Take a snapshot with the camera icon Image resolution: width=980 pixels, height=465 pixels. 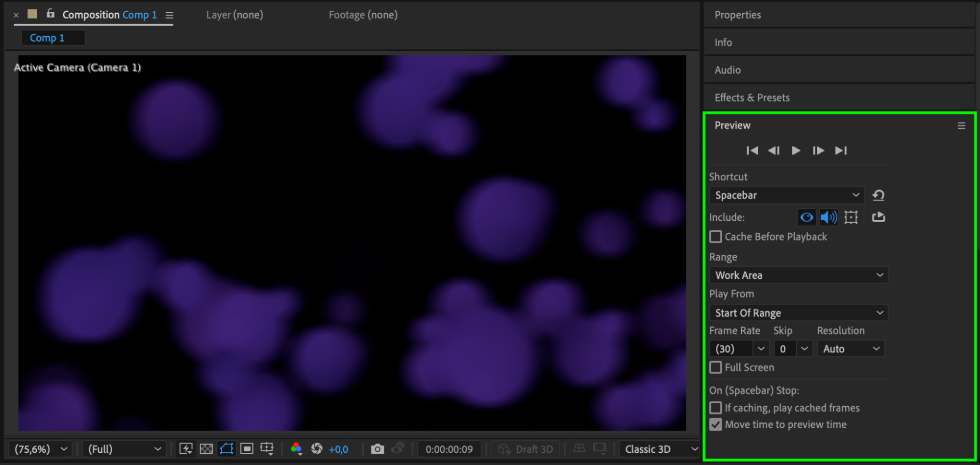pos(377,449)
